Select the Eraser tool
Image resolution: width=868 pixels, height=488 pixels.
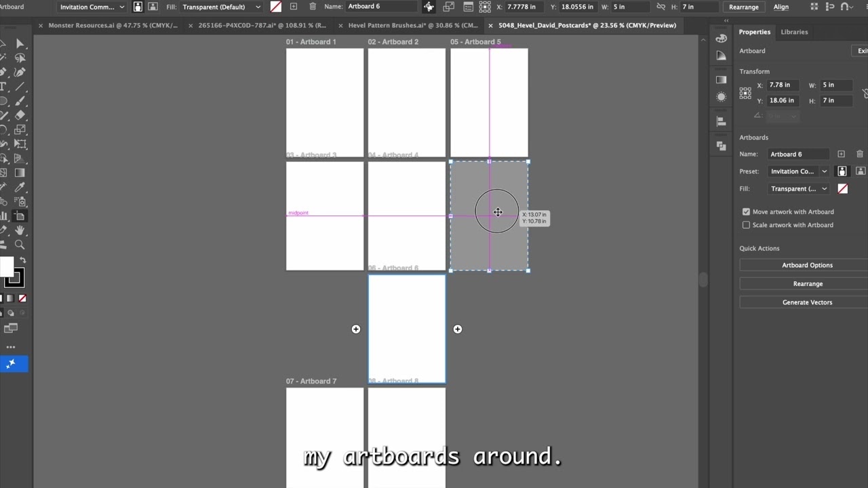20,115
